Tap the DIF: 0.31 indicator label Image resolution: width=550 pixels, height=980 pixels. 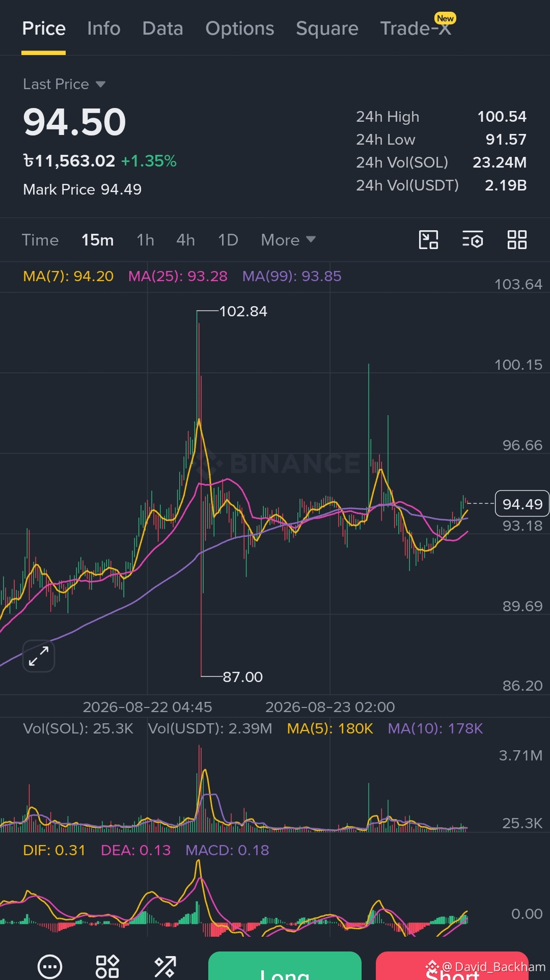[54, 850]
